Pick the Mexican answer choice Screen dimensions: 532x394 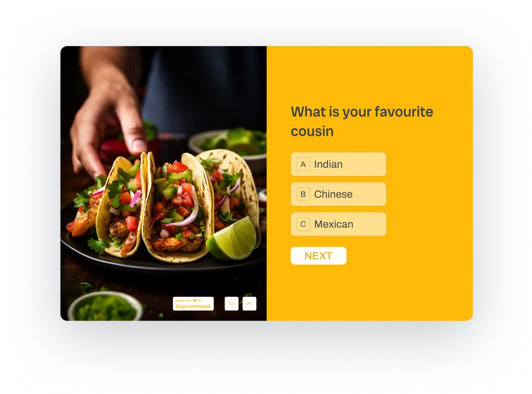click(x=338, y=224)
